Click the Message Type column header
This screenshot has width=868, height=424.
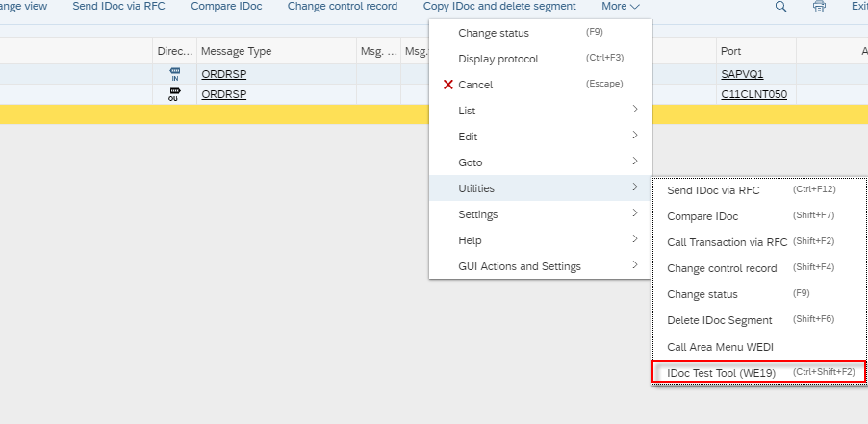237,52
